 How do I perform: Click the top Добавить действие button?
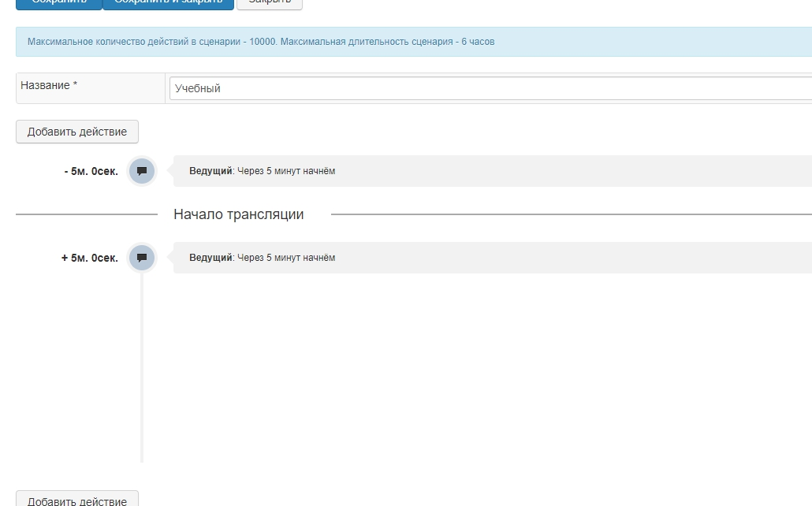pos(77,132)
